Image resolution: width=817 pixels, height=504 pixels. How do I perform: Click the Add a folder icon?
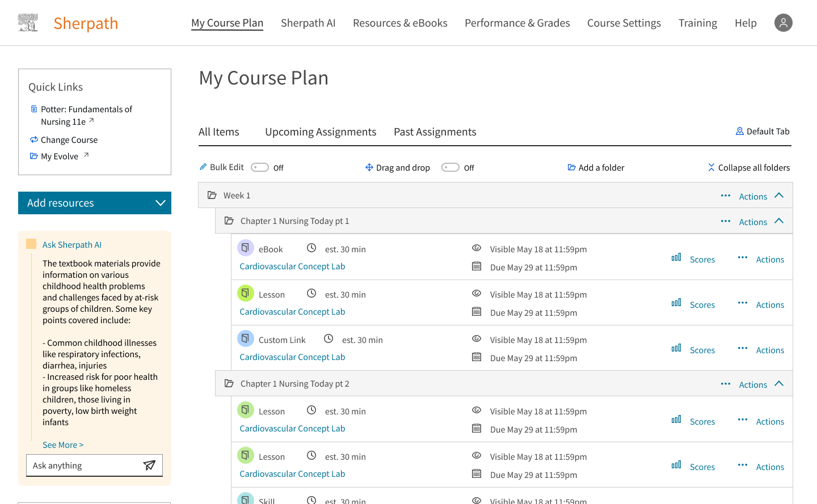pyautogui.click(x=572, y=167)
